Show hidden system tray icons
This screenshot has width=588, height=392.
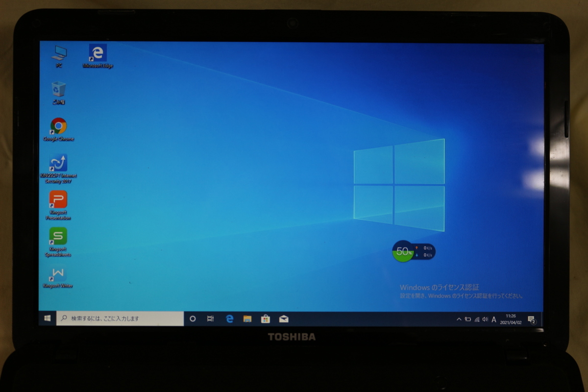(459, 319)
